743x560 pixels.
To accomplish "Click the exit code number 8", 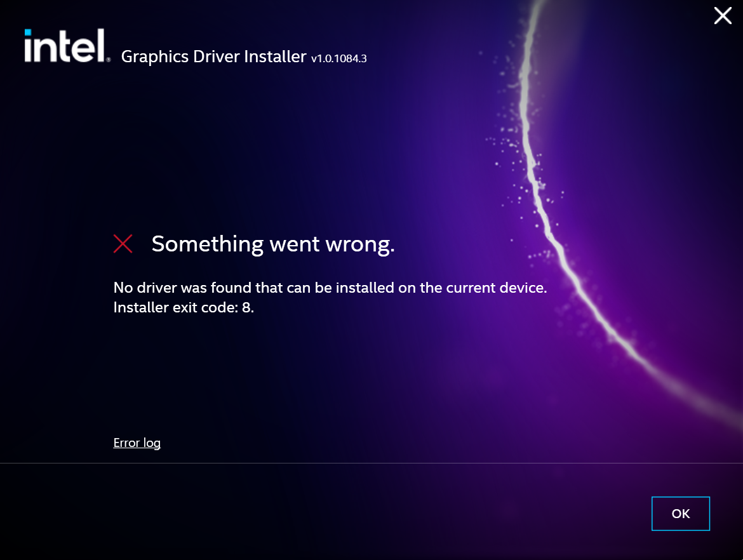I will coord(246,307).
